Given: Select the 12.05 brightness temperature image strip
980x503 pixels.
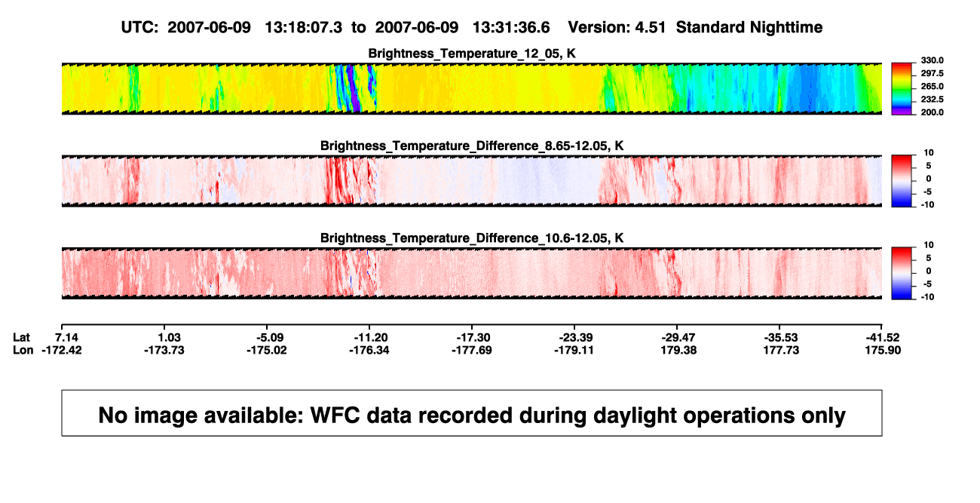Looking at the screenshot, I should click(x=472, y=89).
